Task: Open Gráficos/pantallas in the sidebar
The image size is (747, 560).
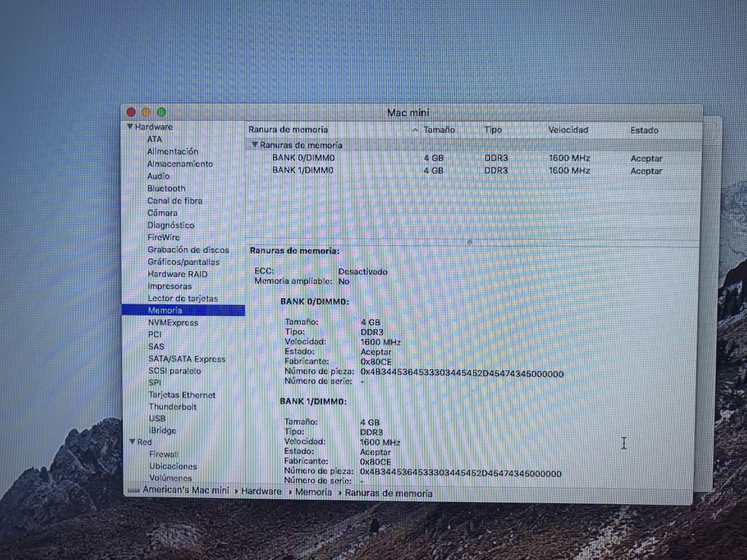Action: click(x=183, y=262)
